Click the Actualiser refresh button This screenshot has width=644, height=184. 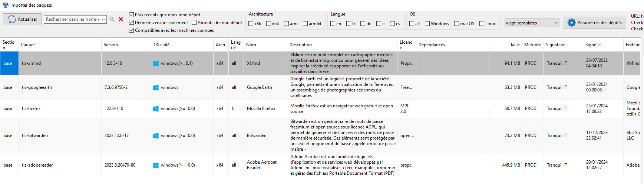coord(22,19)
